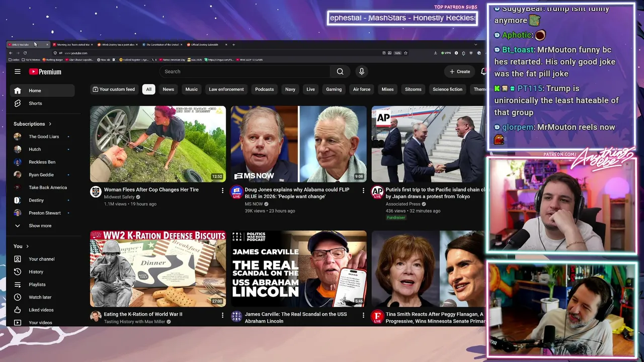
Task: Toggle the browser VPN button
Action: point(446,53)
